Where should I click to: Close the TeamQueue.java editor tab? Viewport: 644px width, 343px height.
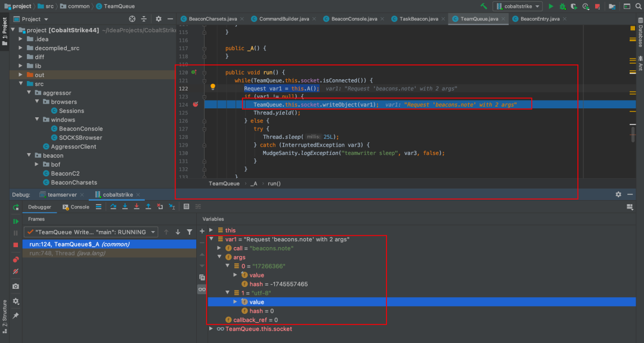[504, 19]
